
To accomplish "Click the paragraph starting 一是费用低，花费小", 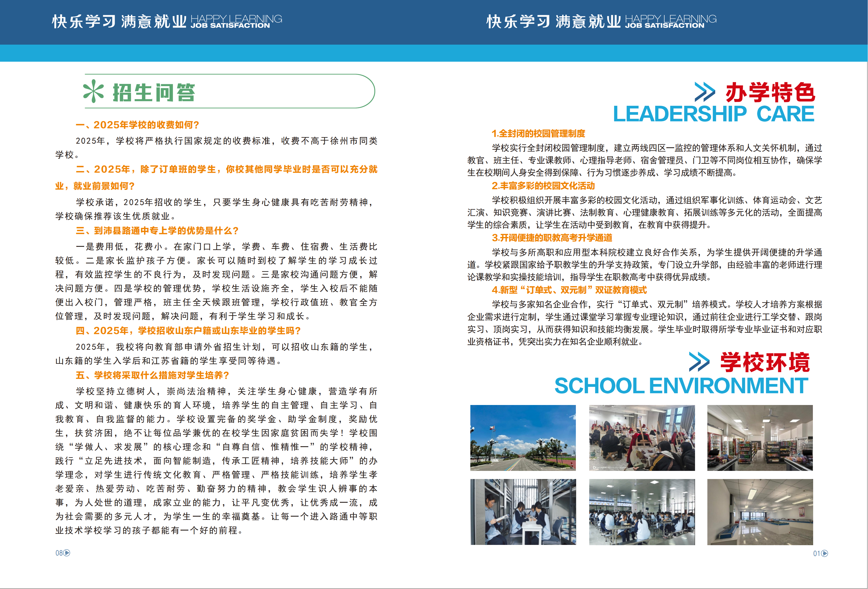I will (x=216, y=281).
